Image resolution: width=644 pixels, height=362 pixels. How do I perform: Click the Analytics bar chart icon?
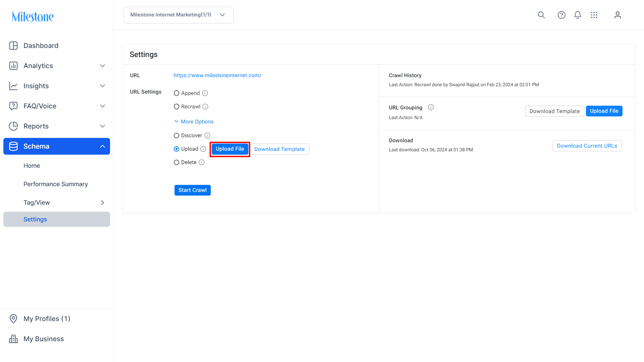click(x=13, y=66)
